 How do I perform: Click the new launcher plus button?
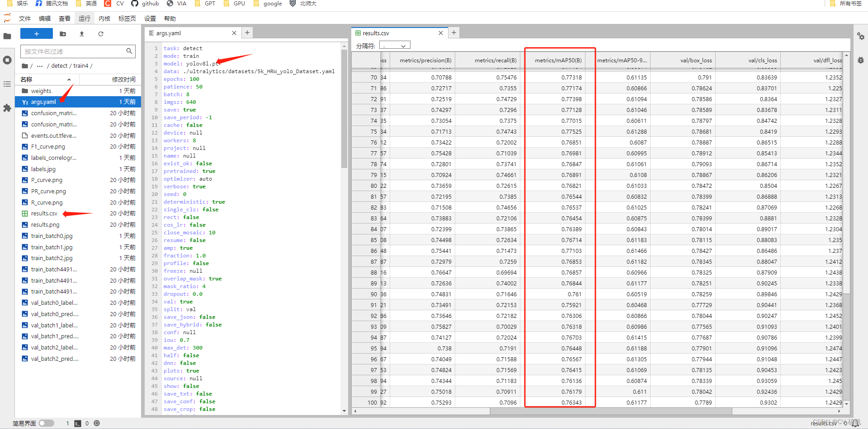point(37,34)
